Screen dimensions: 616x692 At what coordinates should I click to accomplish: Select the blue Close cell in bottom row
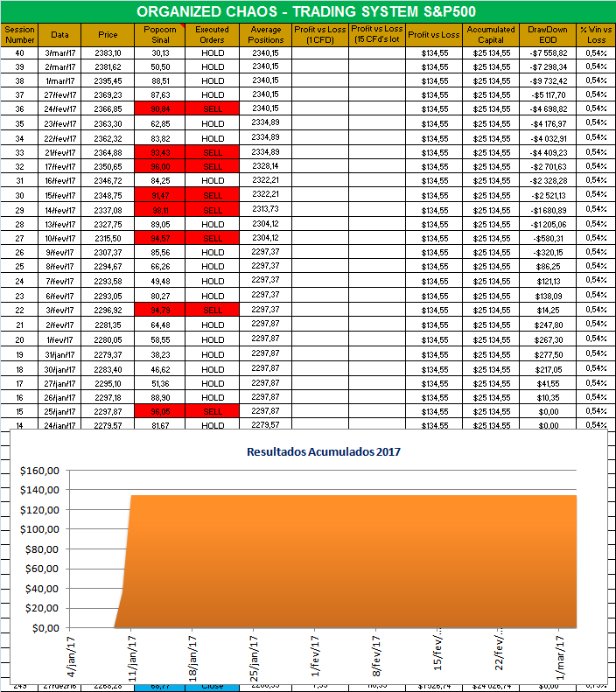point(213,687)
